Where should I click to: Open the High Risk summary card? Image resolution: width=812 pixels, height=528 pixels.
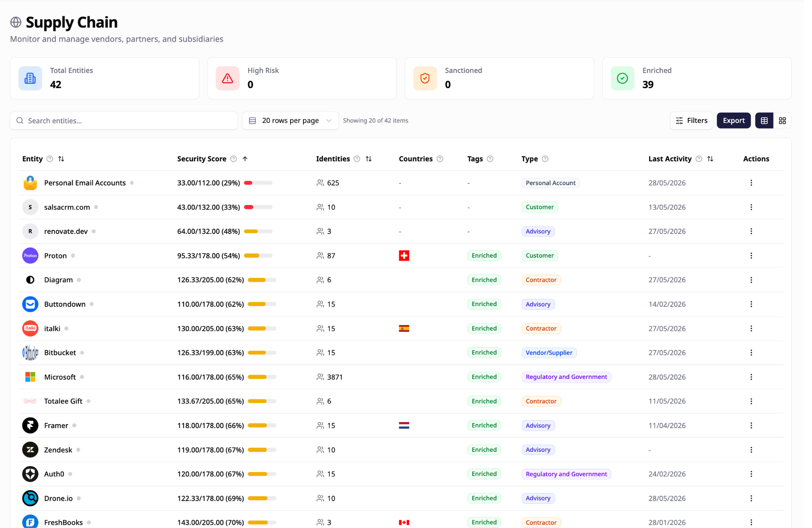tap(302, 78)
